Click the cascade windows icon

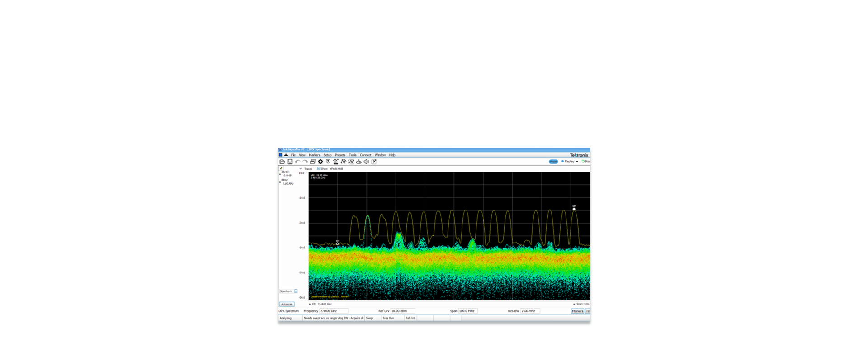(313, 162)
